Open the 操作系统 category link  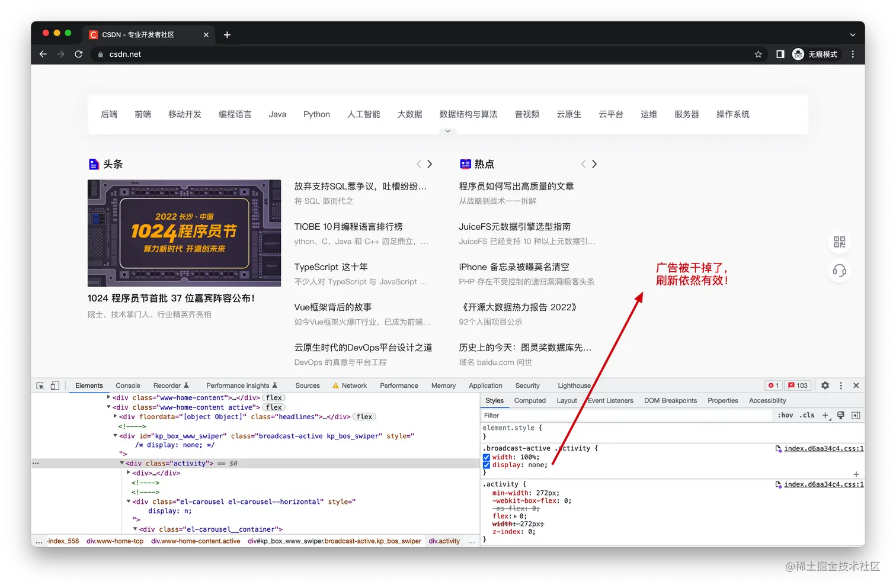tap(733, 114)
